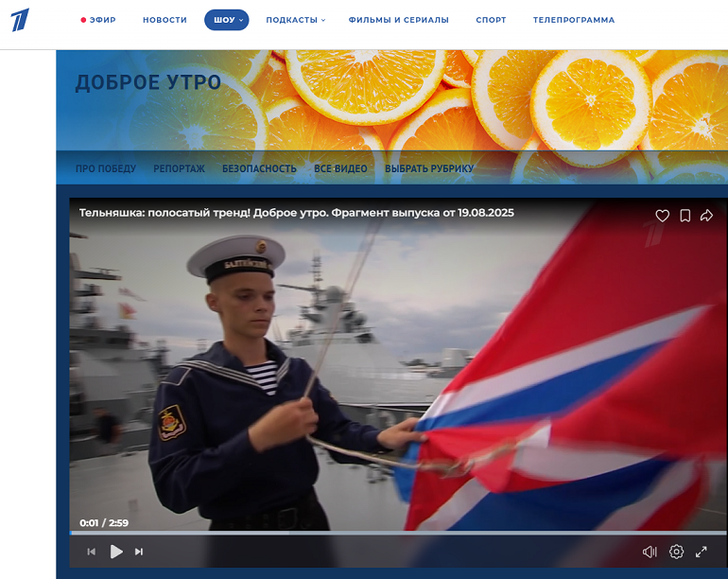Open the НОВОСТИ menu item

165,20
